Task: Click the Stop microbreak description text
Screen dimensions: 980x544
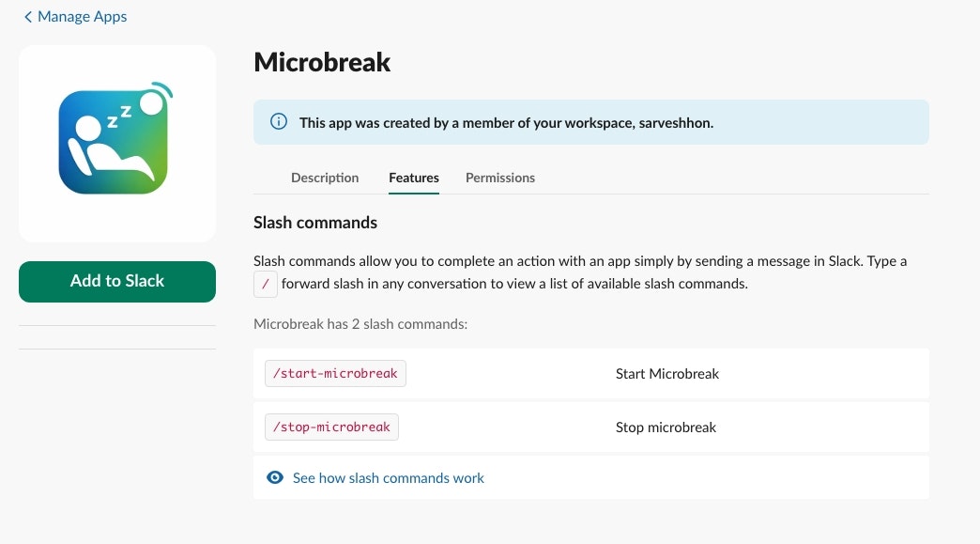Action: pyautogui.click(x=666, y=427)
